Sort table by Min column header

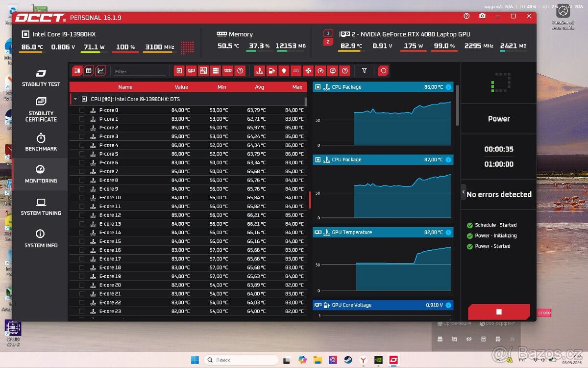tap(222, 87)
